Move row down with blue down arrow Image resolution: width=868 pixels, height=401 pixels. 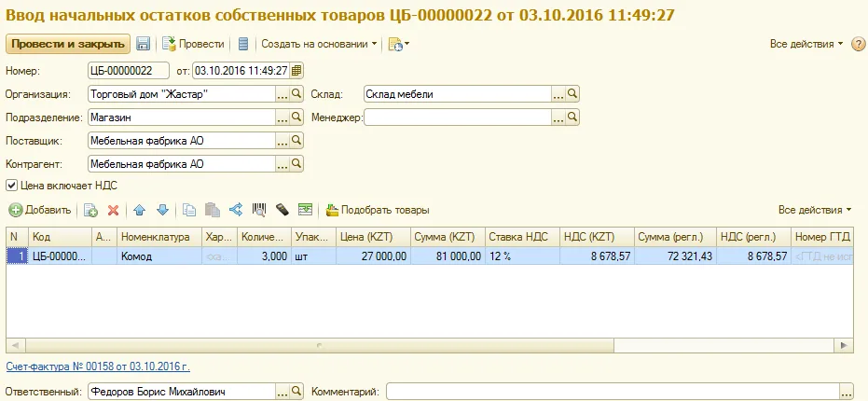coord(162,210)
